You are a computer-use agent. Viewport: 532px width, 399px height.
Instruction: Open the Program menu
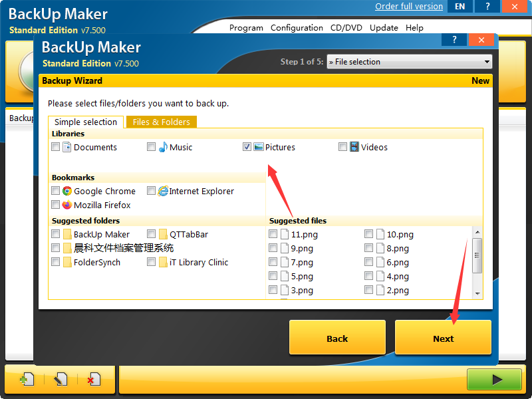(x=246, y=28)
